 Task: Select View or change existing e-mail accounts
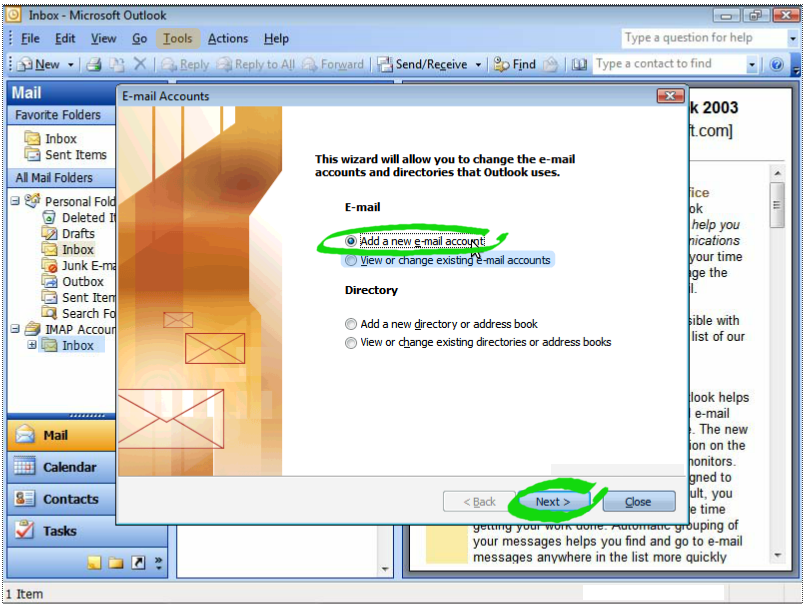[448, 260]
